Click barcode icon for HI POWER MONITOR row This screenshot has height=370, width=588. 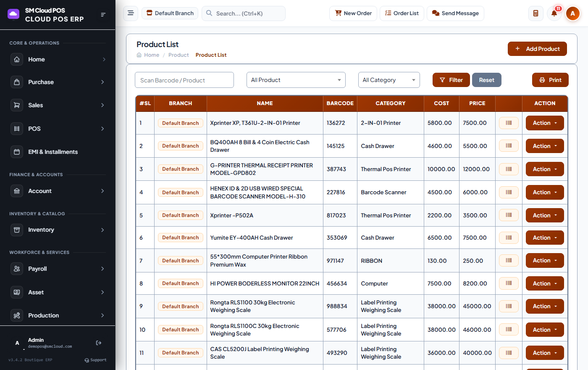(x=509, y=283)
